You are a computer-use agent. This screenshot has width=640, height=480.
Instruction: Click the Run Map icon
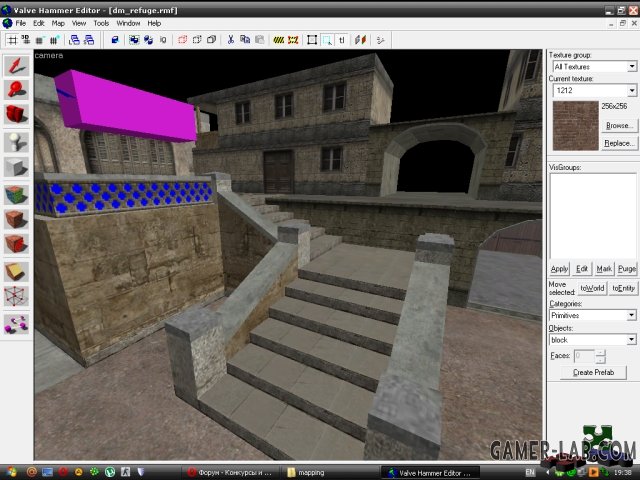click(380, 40)
